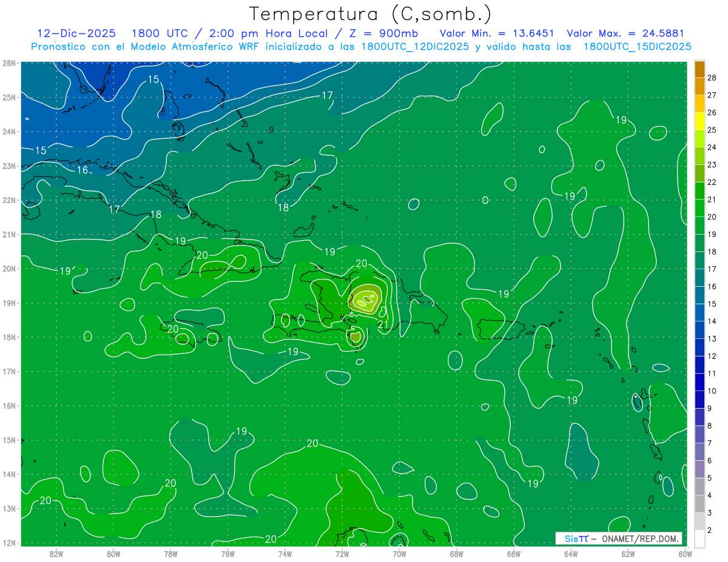
Task: Click the 22N latitude axis label
Action: coord(9,200)
